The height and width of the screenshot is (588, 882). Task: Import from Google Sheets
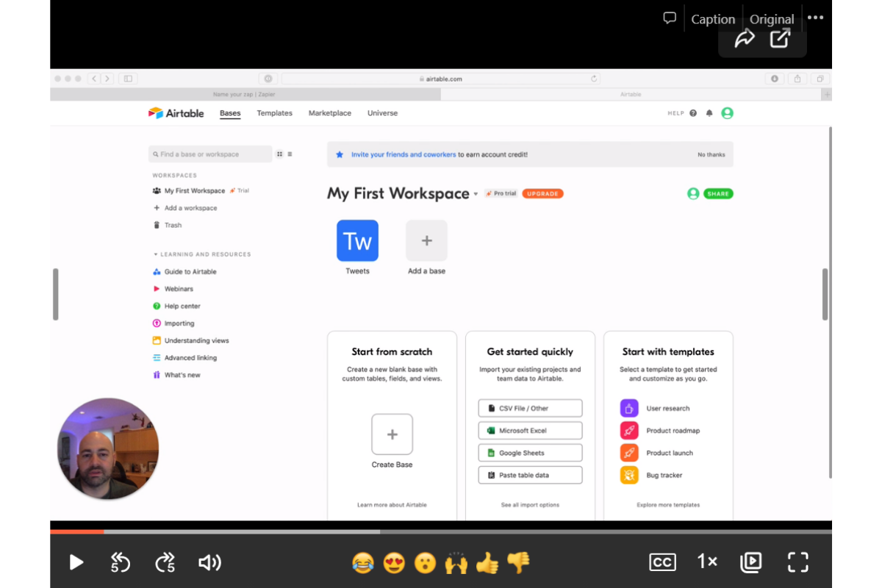[x=530, y=453]
